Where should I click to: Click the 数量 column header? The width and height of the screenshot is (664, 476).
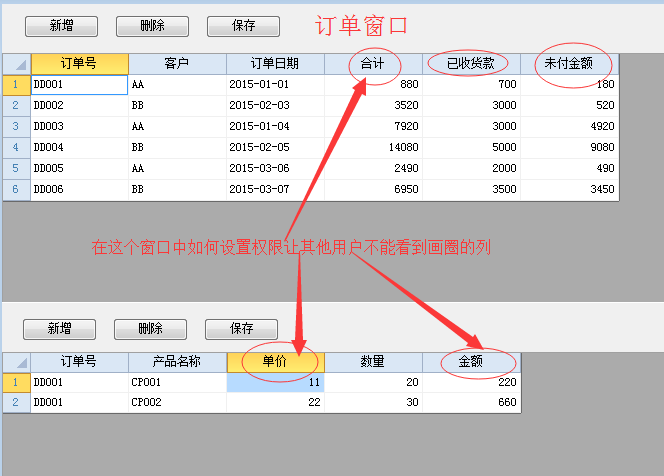tap(373, 362)
